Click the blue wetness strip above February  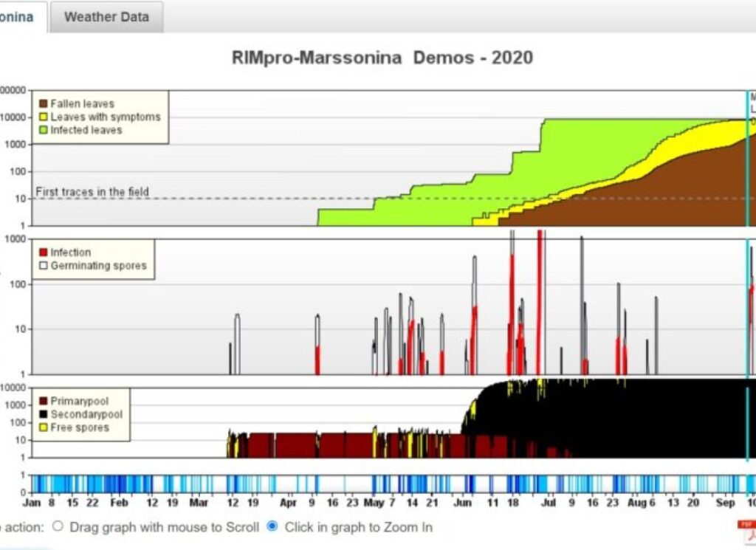click(x=119, y=484)
